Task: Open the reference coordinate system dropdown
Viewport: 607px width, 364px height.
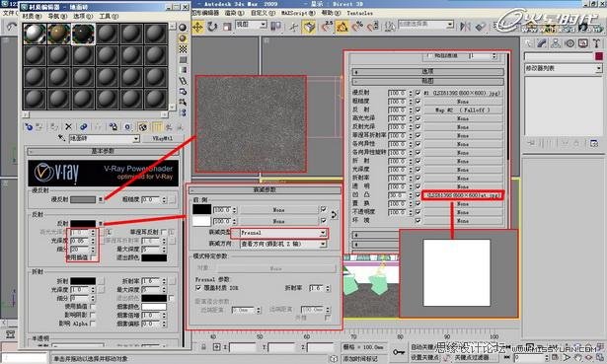Action: click(x=264, y=25)
